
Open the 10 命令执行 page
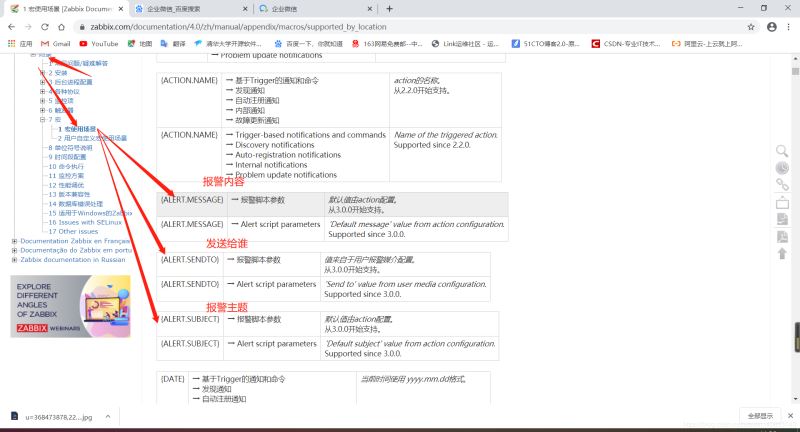[66, 166]
